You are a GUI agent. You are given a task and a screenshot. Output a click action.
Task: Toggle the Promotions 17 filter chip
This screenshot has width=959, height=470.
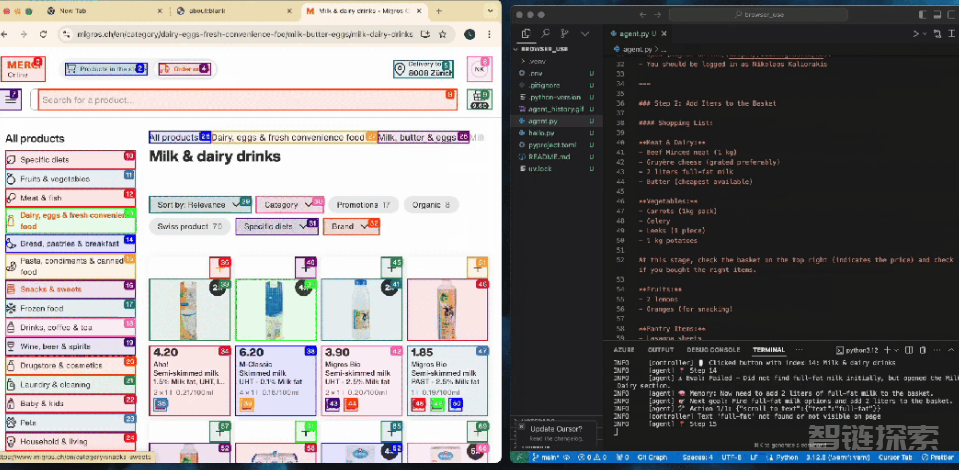coord(363,205)
